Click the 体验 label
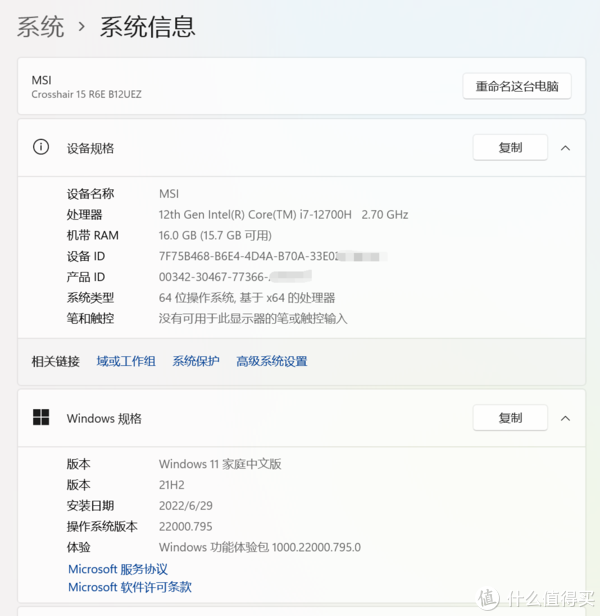The width and height of the screenshot is (600, 616). (79, 547)
